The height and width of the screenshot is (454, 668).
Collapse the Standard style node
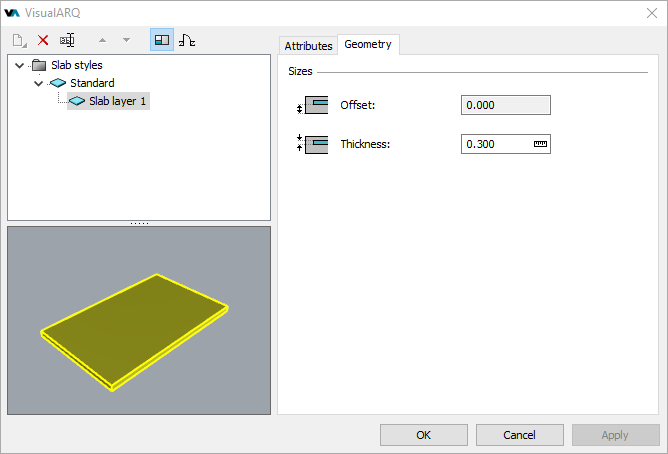click(x=38, y=83)
